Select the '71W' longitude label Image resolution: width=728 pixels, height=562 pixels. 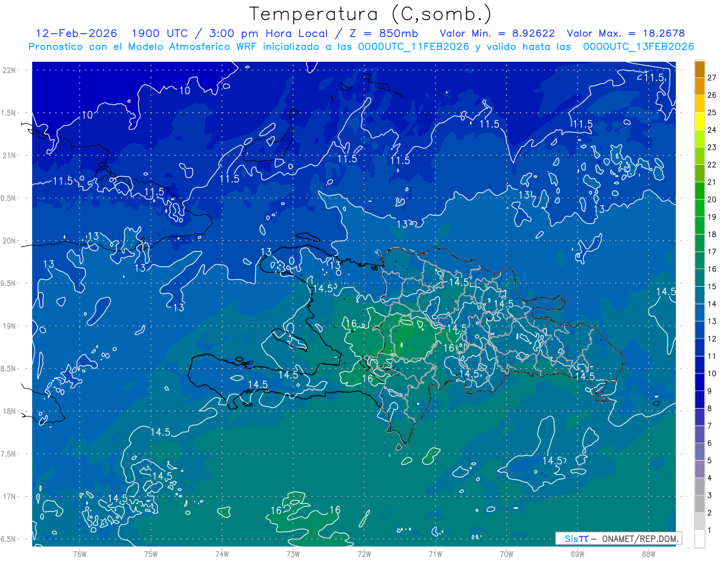point(435,554)
